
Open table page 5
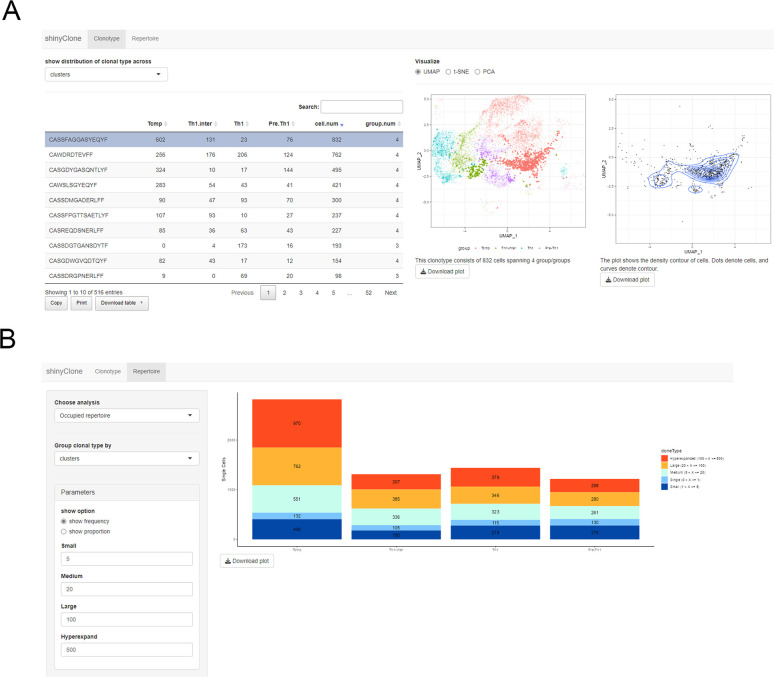click(x=333, y=293)
